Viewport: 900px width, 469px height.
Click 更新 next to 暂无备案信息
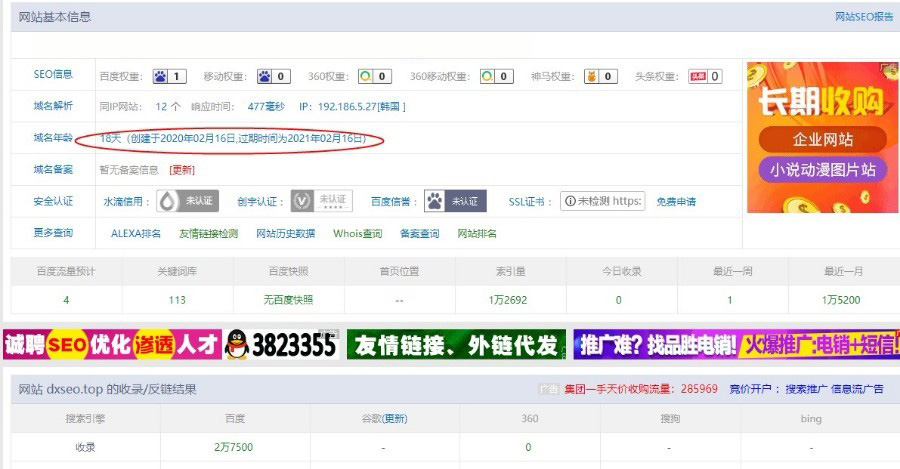click(x=182, y=170)
